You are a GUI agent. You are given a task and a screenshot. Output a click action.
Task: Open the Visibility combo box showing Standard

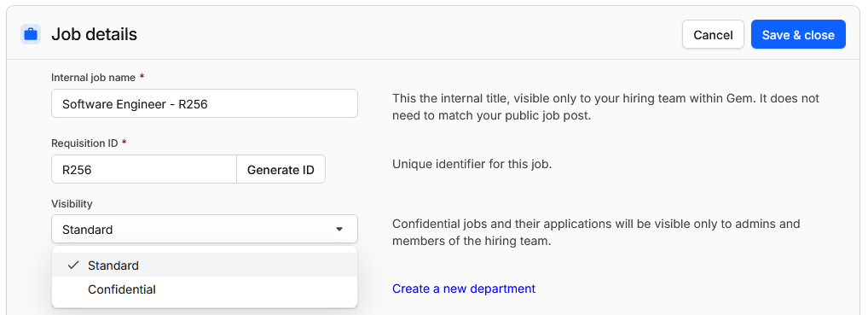pyautogui.click(x=205, y=229)
